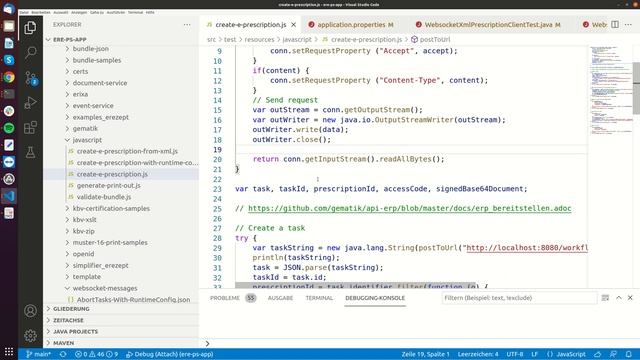
Task: Open the Source Control view
Action: [31, 78]
